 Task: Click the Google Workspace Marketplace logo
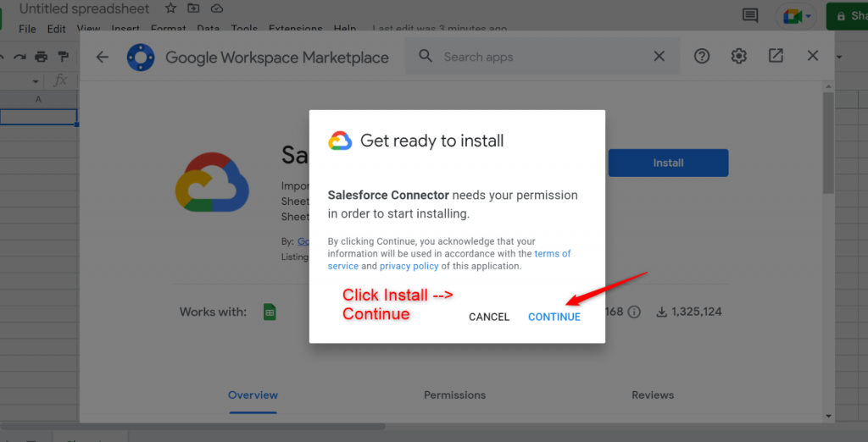pyautogui.click(x=141, y=58)
